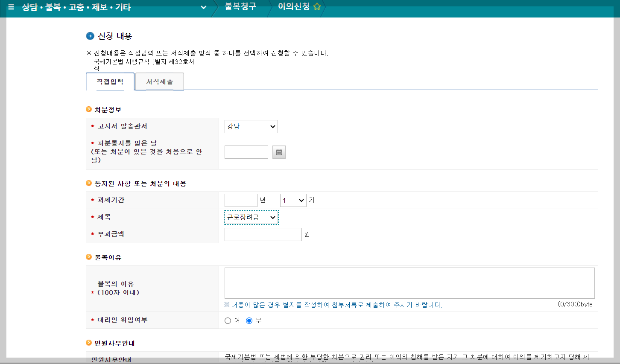Select 여 for 대리인 위임여부
This screenshot has width=620, height=364.
[x=228, y=320]
